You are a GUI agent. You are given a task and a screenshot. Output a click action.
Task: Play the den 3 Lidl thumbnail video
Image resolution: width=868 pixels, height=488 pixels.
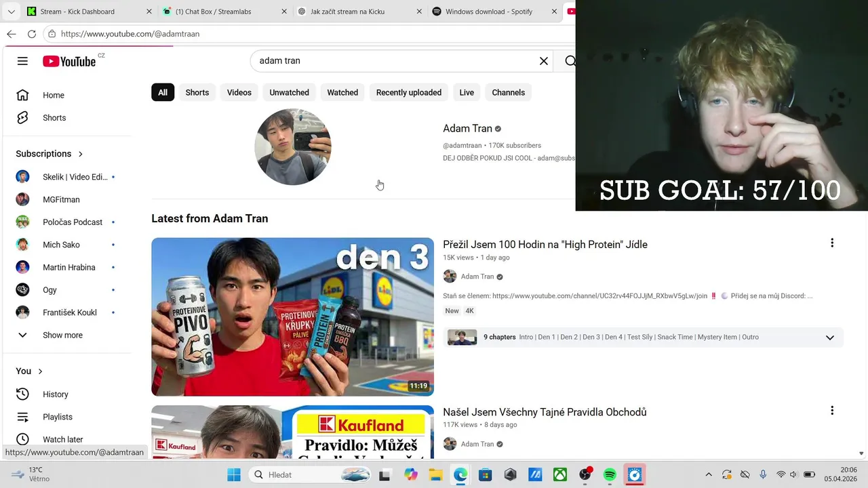(x=292, y=317)
